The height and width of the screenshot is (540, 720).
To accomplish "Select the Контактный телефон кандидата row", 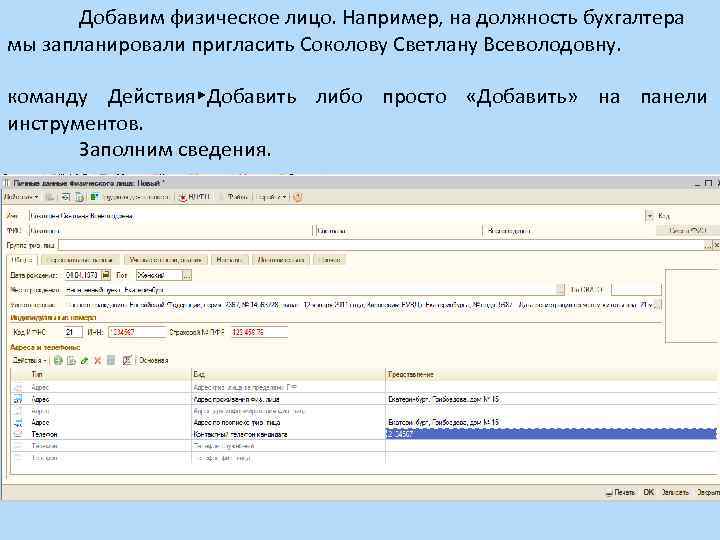I will [364, 434].
